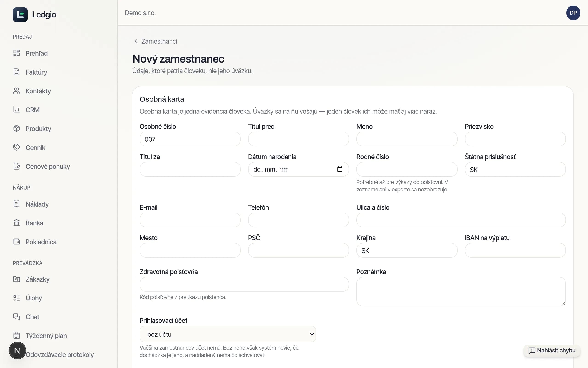Click into Ulica a číslo field
Screen dimensions: 588x368
(x=461, y=220)
